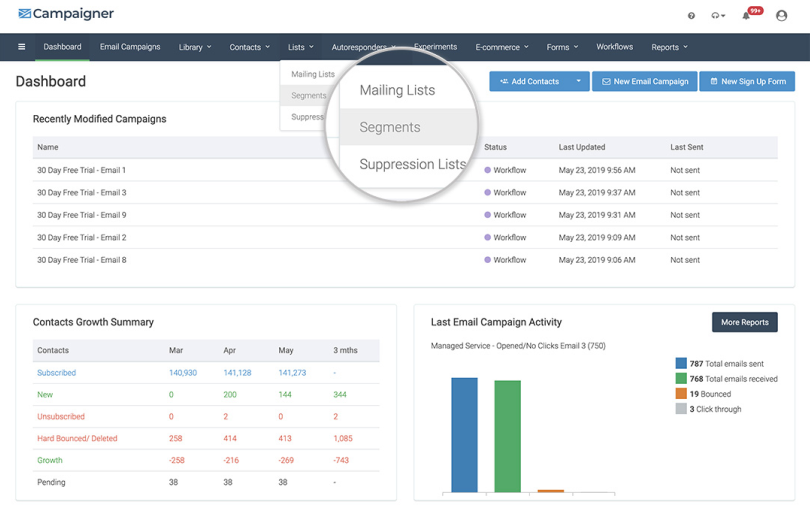Click the Add Contacts button
The height and width of the screenshot is (530, 810).
click(x=529, y=81)
